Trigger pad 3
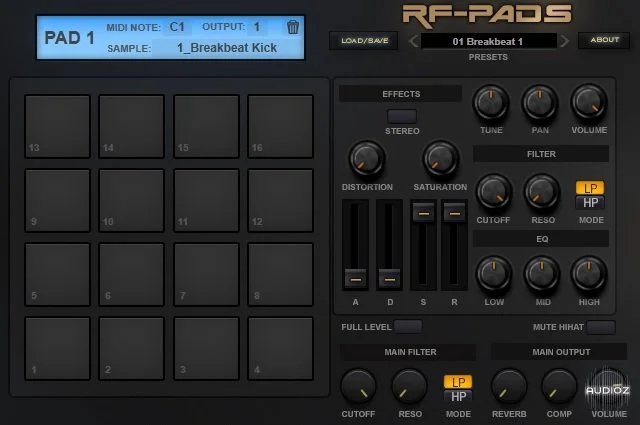 [206, 348]
